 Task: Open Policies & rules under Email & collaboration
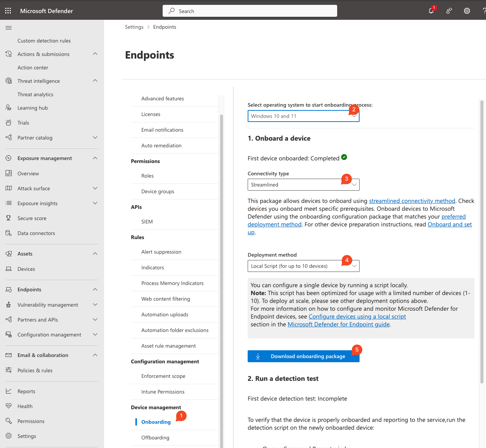pyautogui.click(x=34, y=370)
